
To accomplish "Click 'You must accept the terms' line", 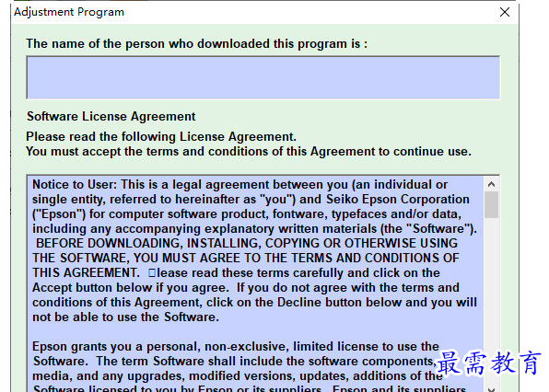I will click(249, 152).
